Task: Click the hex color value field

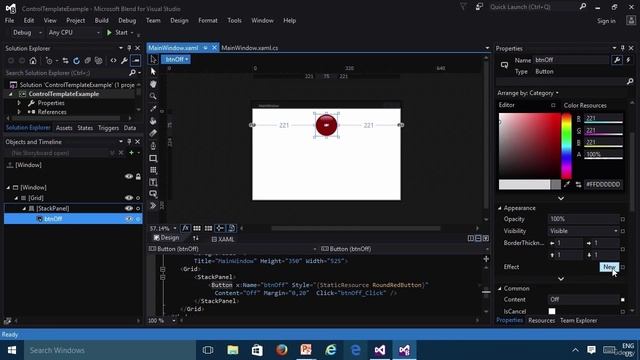Action: click(x=603, y=184)
